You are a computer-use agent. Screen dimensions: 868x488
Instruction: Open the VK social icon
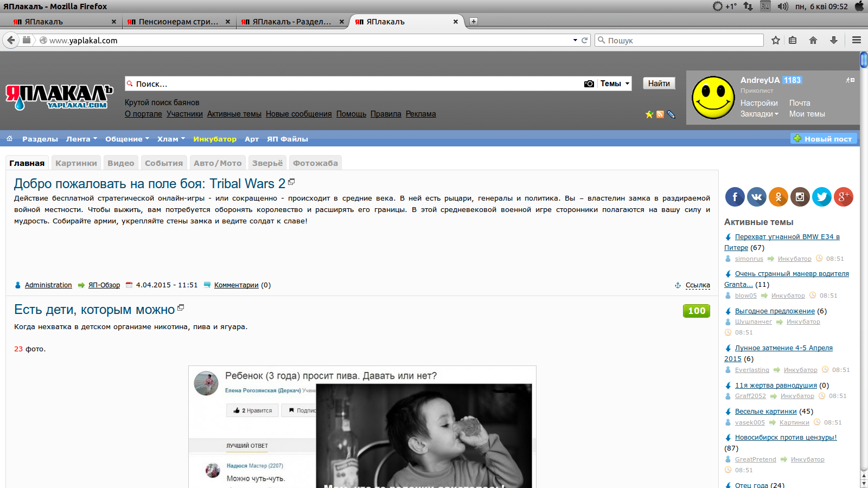[757, 197]
